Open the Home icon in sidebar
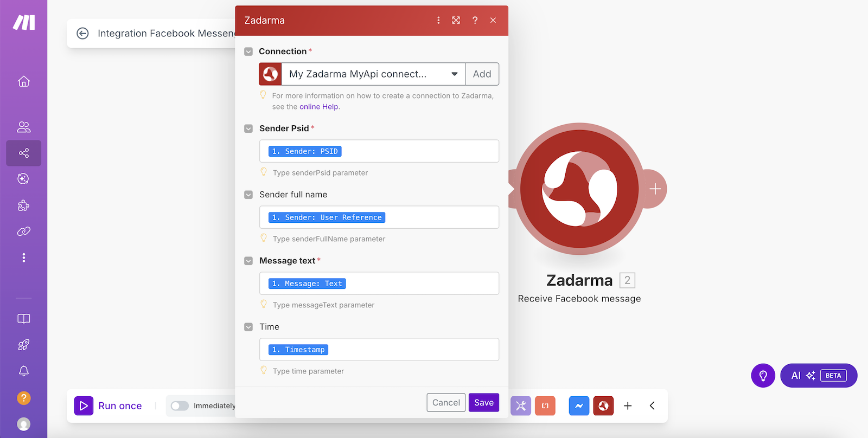Image resolution: width=868 pixels, height=438 pixels. pos(23,81)
